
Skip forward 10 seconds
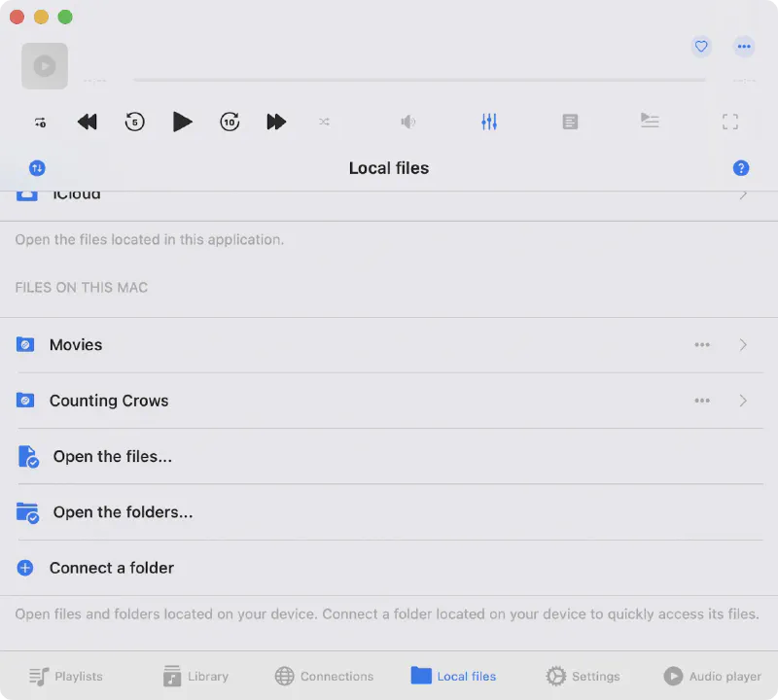230,122
